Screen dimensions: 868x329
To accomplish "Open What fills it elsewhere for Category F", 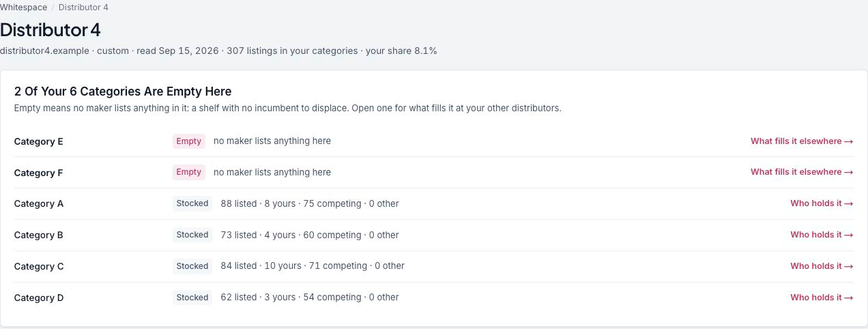I will [802, 172].
